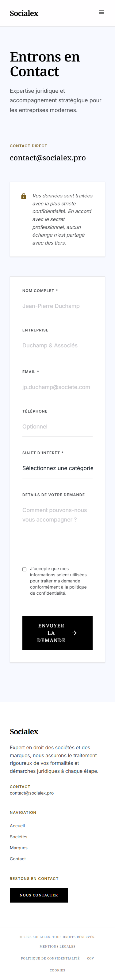
Task: Submit with Envoyer la demande button
Action: click(58, 633)
